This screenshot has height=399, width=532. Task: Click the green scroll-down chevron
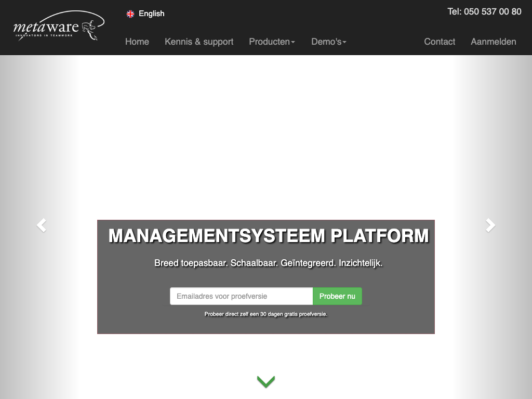tap(265, 382)
